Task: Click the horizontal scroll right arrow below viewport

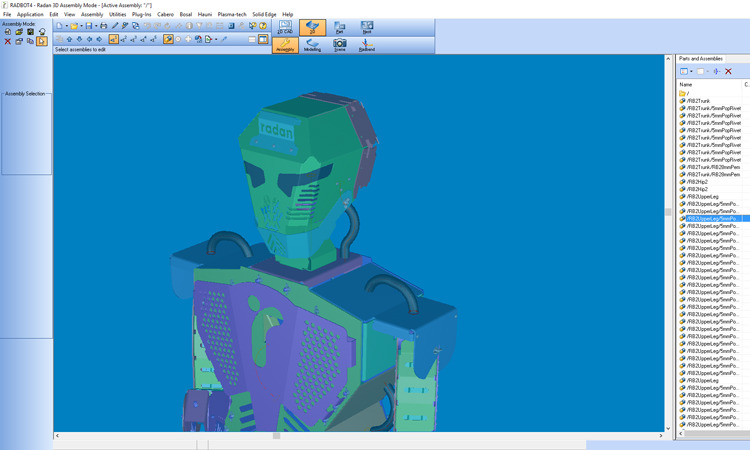Action: click(661, 436)
